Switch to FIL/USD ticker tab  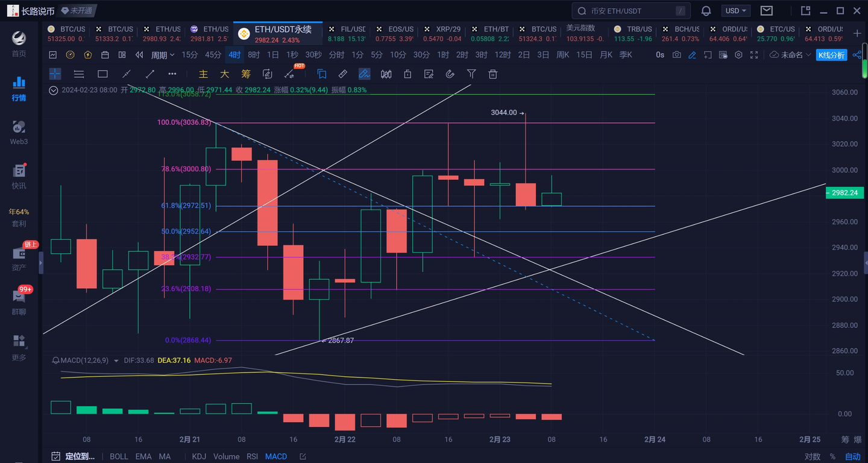[346, 33]
